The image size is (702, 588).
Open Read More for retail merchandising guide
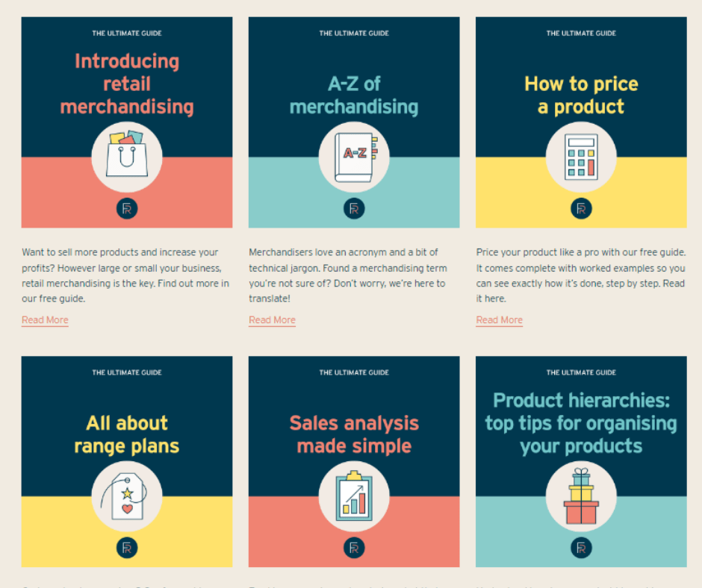(x=45, y=320)
